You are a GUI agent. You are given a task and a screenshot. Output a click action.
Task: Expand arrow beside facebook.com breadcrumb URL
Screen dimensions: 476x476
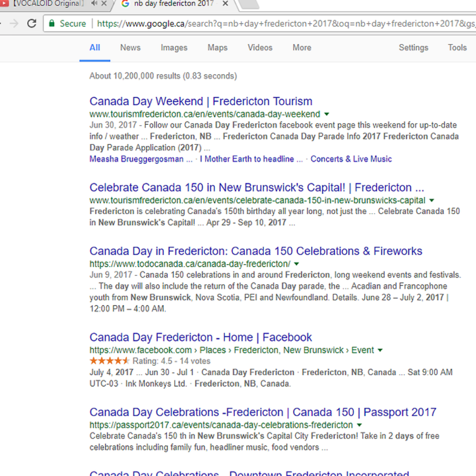tap(380, 350)
